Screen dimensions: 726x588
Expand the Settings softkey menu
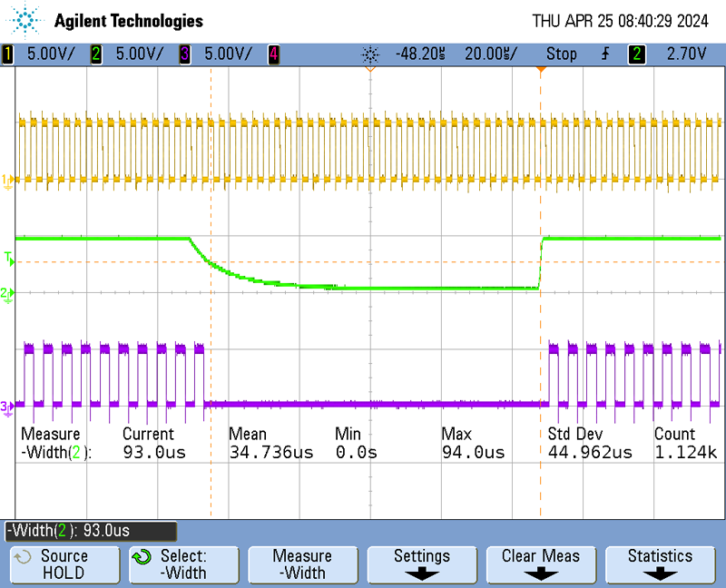[x=421, y=564]
